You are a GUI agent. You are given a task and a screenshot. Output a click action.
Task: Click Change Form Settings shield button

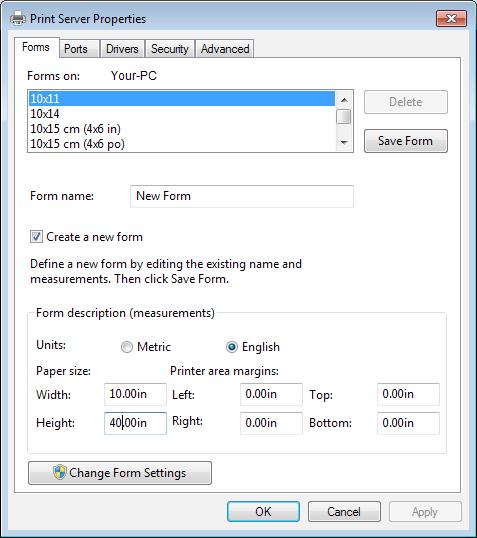[x=120, y=473]
